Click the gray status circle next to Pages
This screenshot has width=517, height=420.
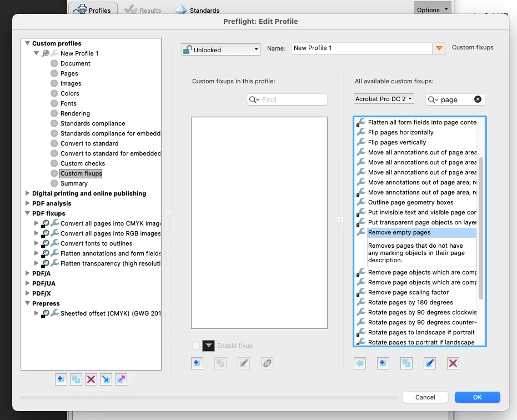click(x=54, y=73)
